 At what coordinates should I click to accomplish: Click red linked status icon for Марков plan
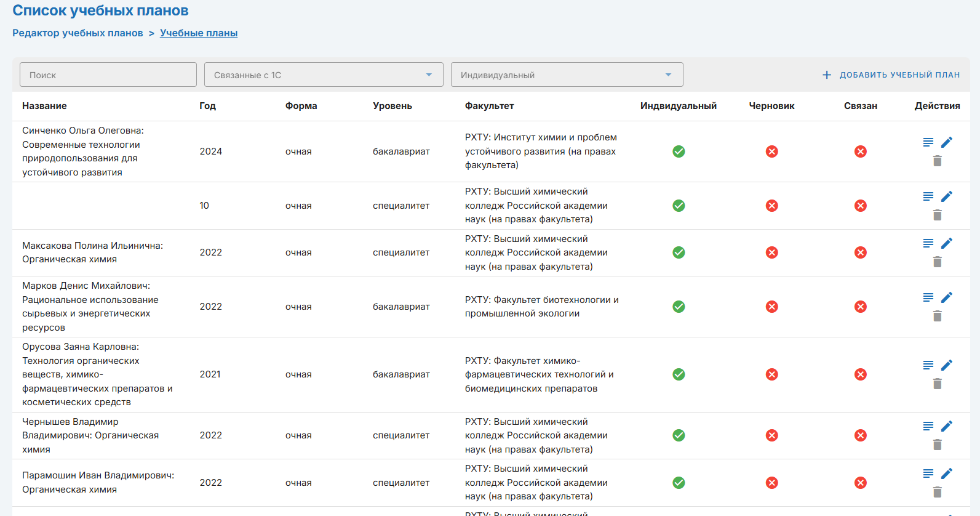(860, 307)
